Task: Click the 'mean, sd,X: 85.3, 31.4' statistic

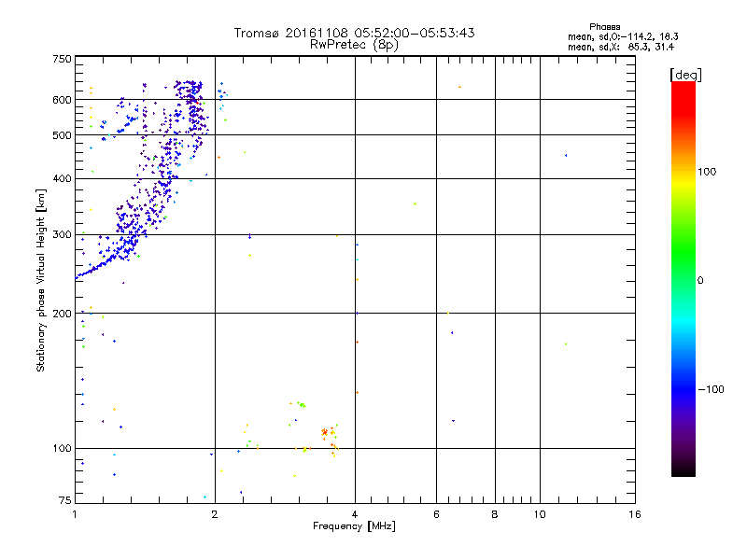Action: tap(621, 47)
